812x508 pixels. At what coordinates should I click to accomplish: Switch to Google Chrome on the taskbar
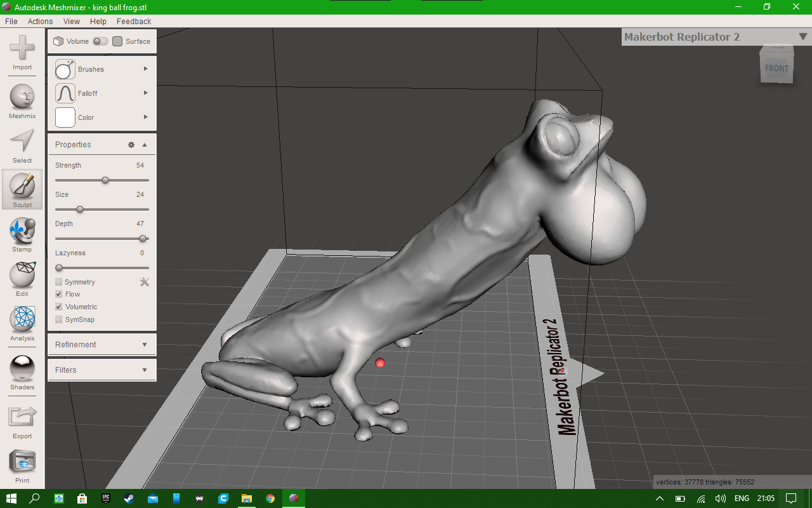(x=270, y=498)
